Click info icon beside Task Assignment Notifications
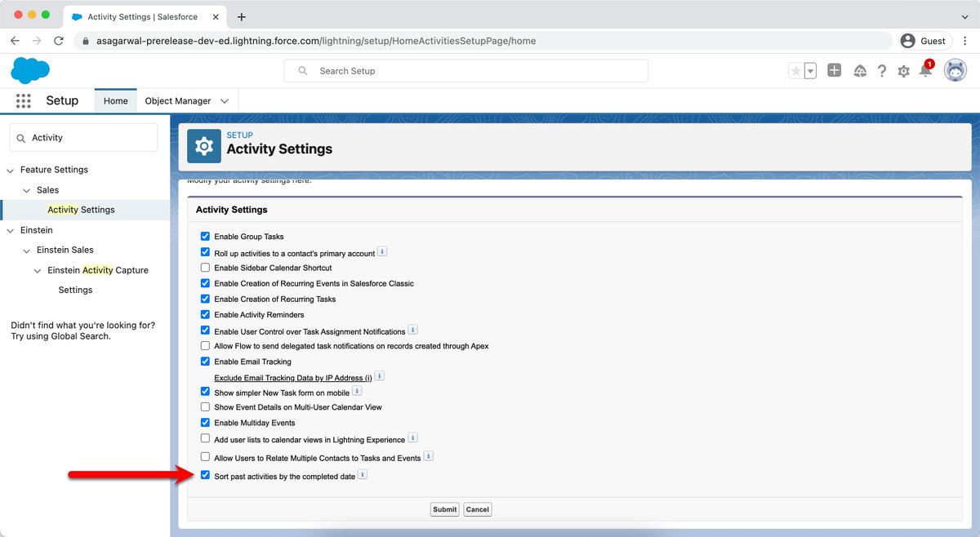 click(412, 330)
